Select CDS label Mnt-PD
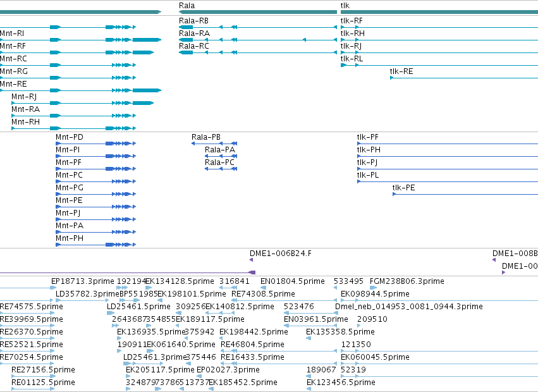The image size is (538, 392). click(x=70, y=137)
